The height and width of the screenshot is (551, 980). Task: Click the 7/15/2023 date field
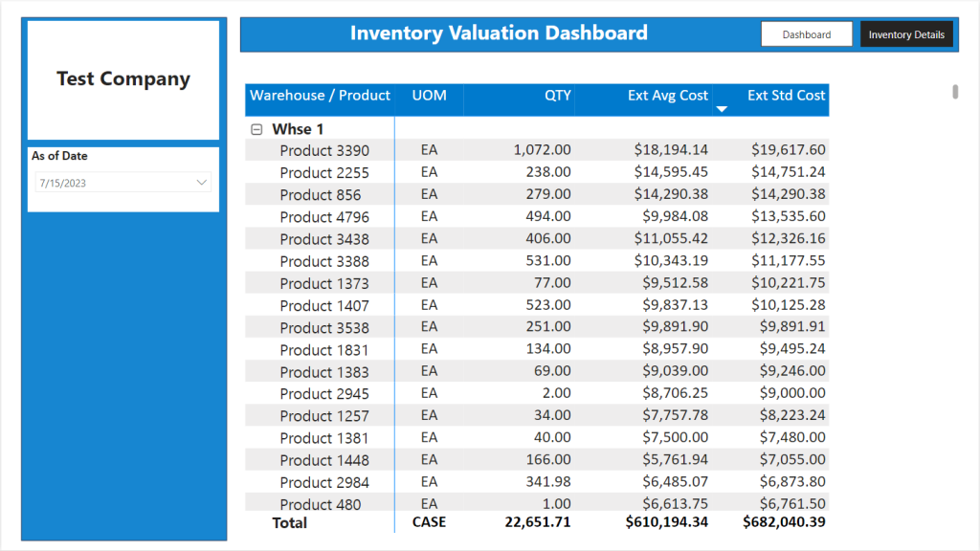click(122, 183)
